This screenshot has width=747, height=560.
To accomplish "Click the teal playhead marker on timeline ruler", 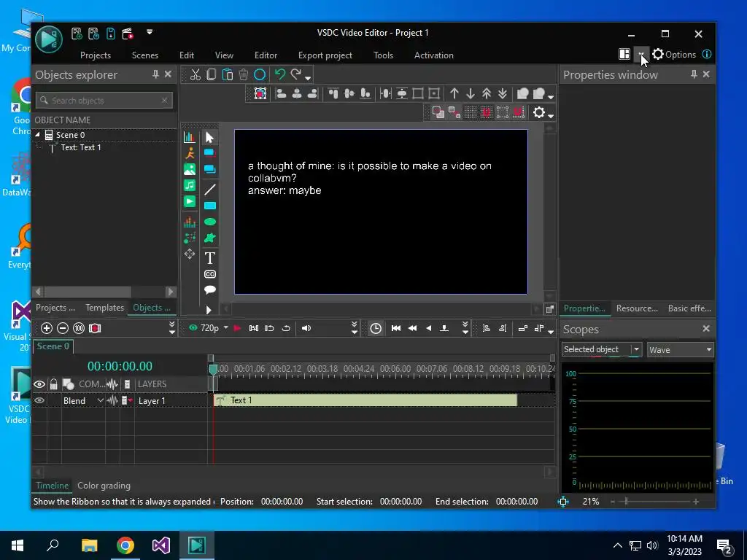I will [213, 369].
